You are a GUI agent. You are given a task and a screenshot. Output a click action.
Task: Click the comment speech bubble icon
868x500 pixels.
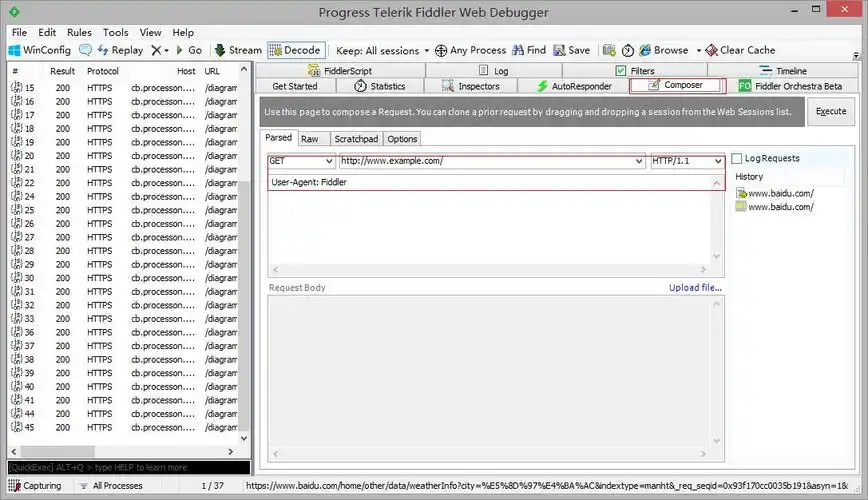coord(85,50)
